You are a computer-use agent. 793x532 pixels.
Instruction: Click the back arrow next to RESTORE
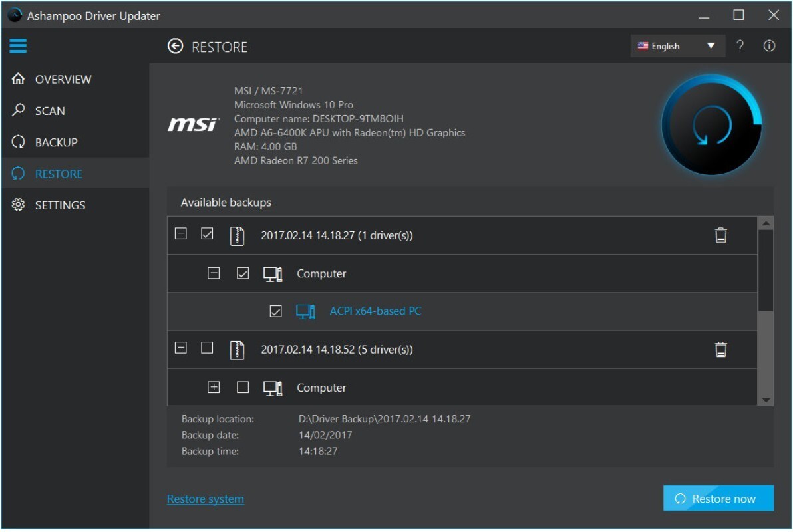point(175,46)
